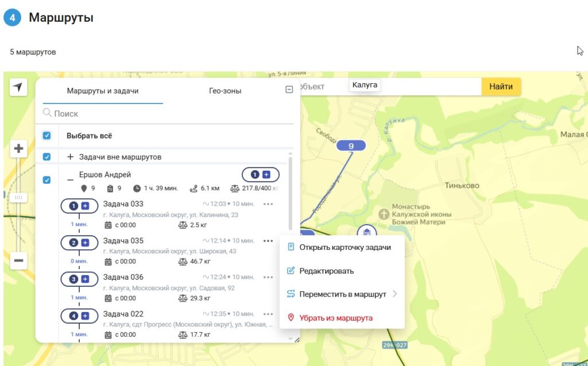Toggle the Выбрать всё checkbox
This screenshot has width=588, height=366.
point(47,136)
